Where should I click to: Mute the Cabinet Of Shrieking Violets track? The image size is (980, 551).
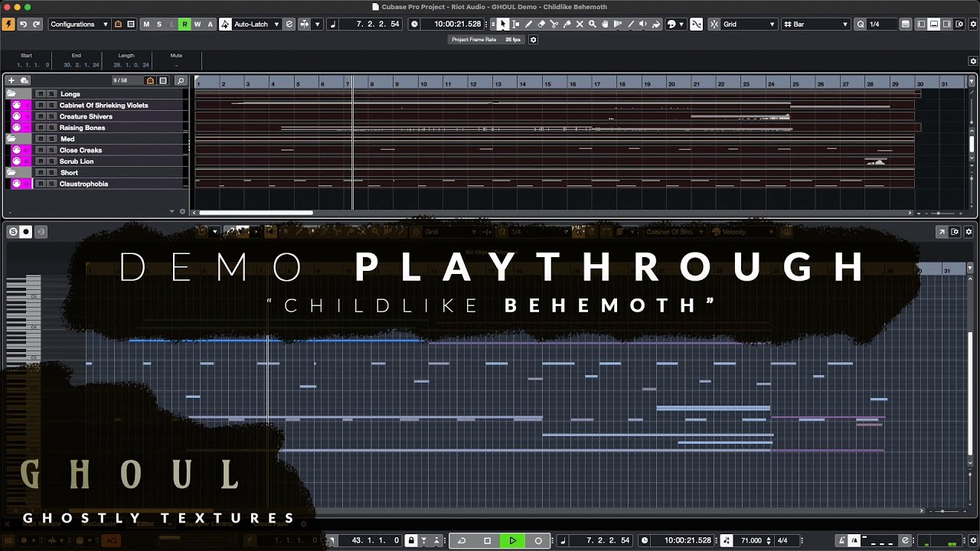41,105
